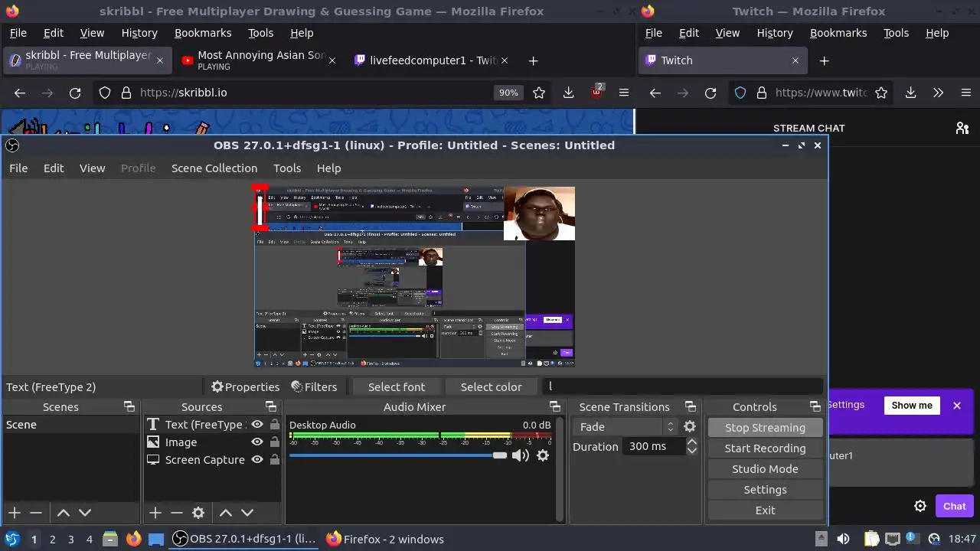
Task: Move the selected source down
Action: [x=247, y=513]
